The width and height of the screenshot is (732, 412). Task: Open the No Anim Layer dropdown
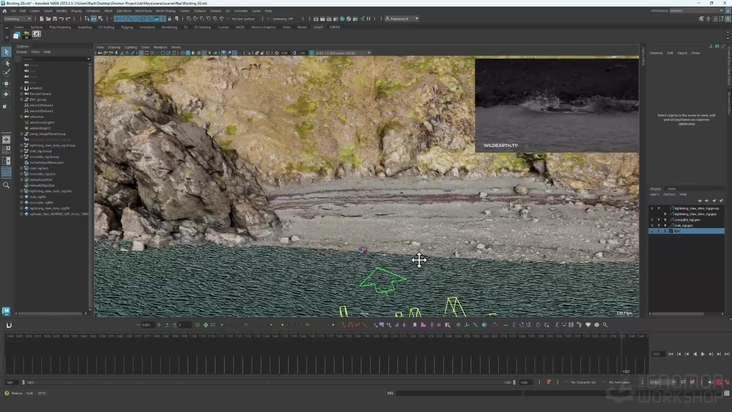tap(620, 382)
